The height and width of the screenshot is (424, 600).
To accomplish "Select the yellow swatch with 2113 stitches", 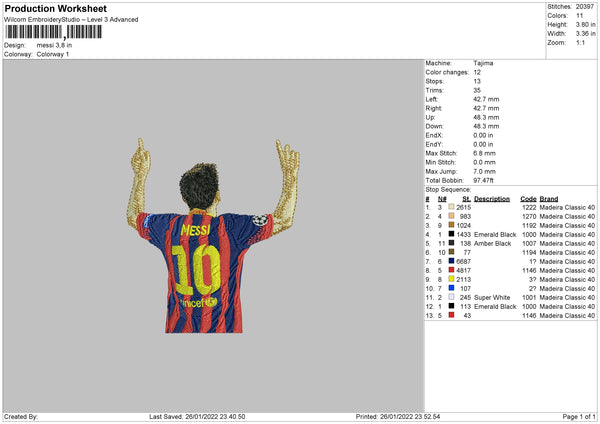I will 451,279.
